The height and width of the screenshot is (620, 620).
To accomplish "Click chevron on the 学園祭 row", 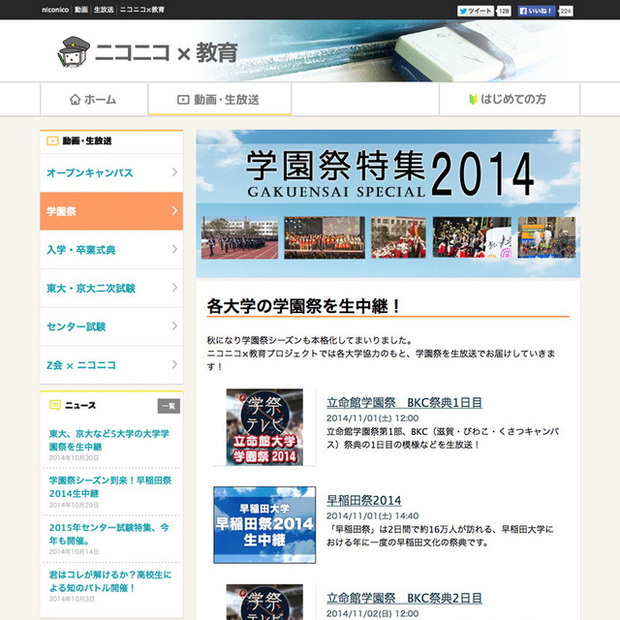I will coord(174,211).
